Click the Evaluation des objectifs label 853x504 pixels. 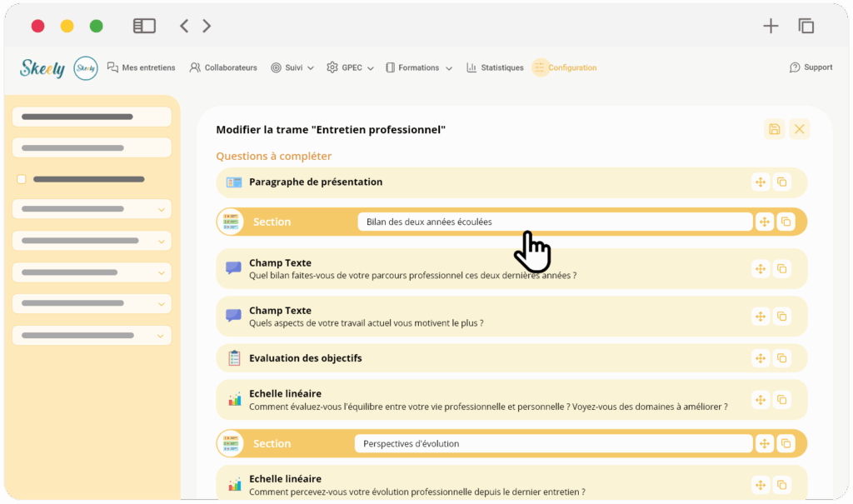[305, 358]
